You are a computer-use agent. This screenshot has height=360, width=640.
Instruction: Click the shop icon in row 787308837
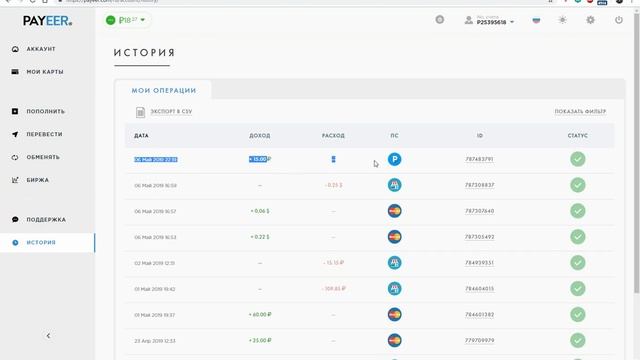tap(394, 185)
